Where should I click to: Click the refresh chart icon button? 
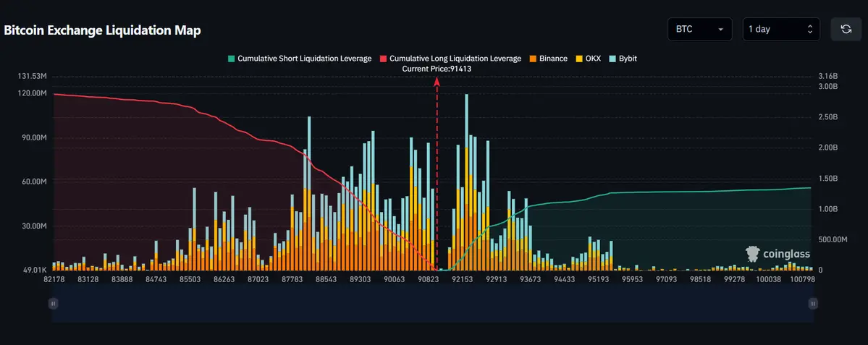[x=846, y=30]
